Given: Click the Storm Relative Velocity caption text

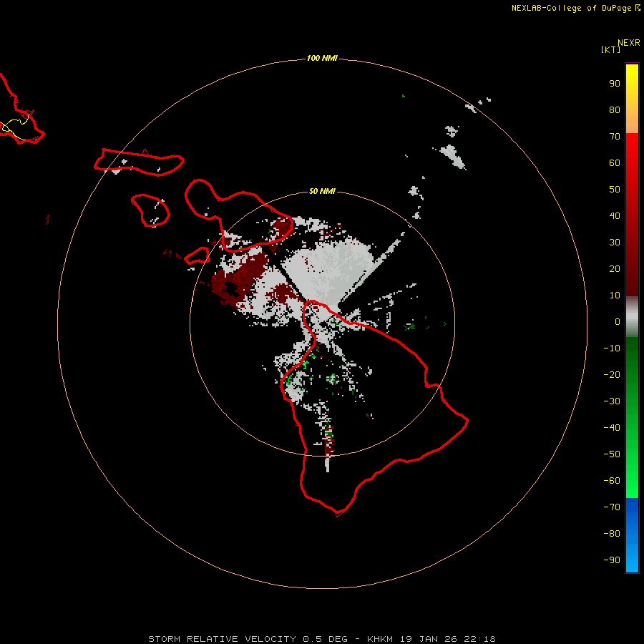Looking at the screenshot, I should 321,639.
